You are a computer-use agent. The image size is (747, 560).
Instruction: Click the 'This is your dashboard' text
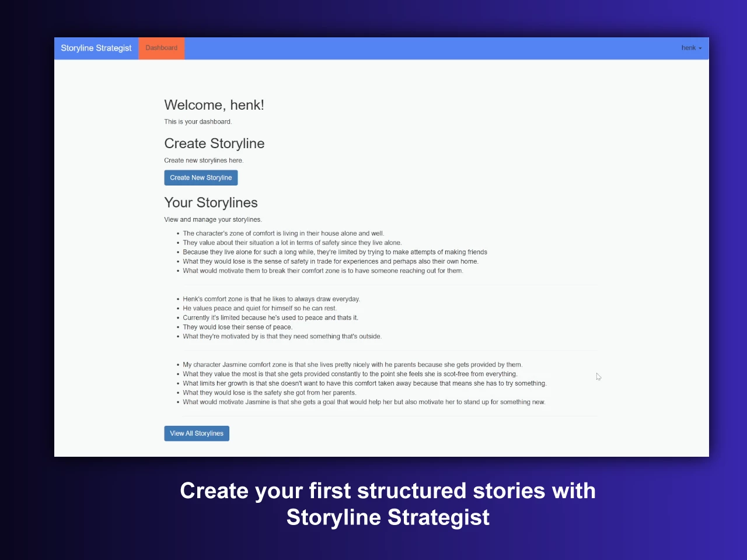pos(197,121)
